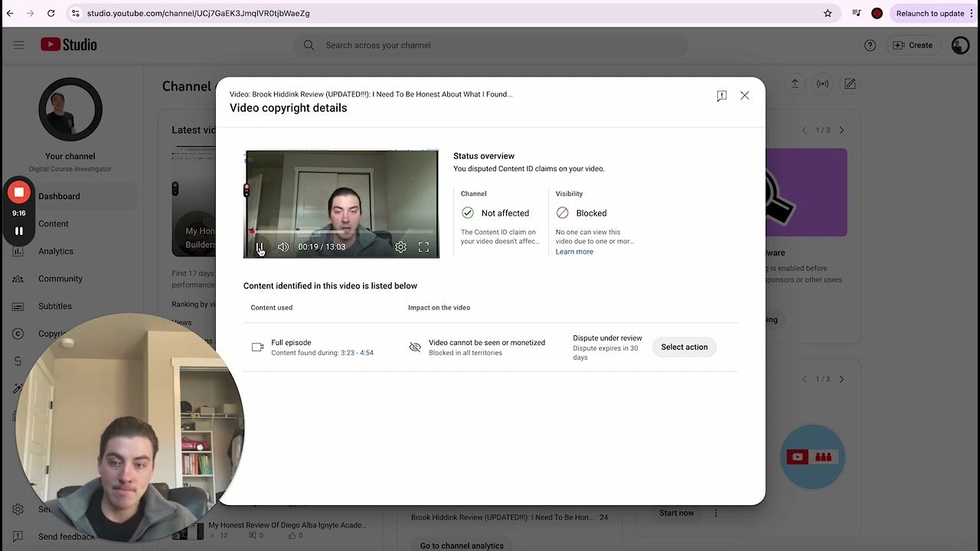Viewport: 980px width, 551px height.
Task: Open the three-dot menu beside Start now
Action: [x=716, y=513]
